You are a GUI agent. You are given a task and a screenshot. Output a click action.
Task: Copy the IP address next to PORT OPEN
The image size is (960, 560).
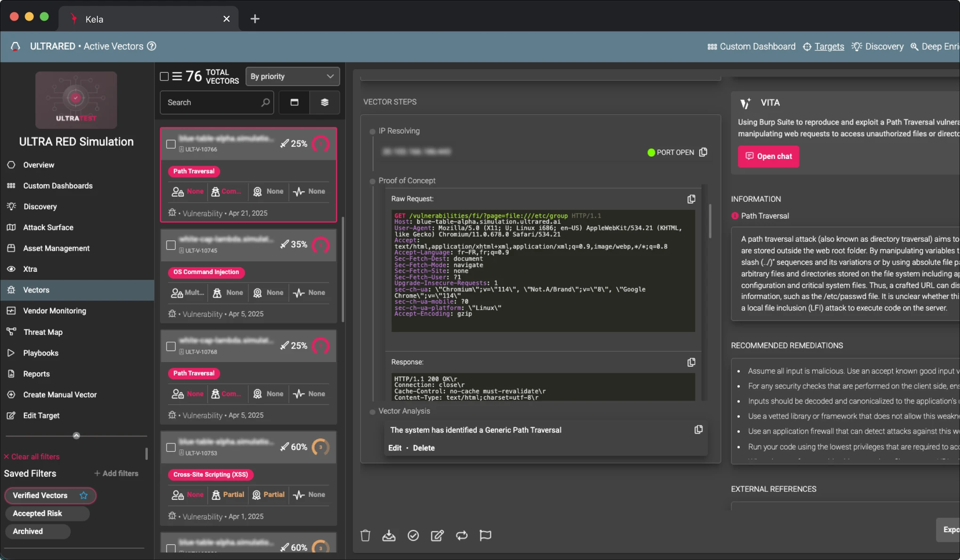[703, 152]
